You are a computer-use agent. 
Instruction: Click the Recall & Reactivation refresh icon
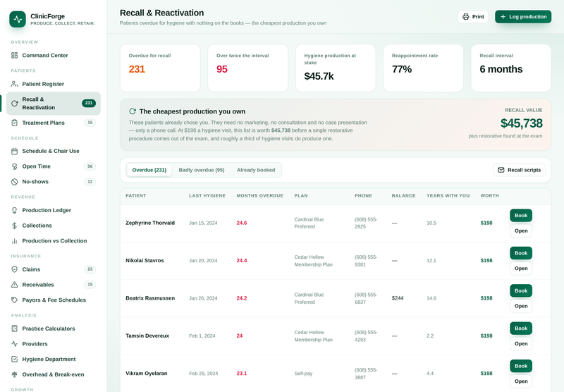(x=14, y=104)
